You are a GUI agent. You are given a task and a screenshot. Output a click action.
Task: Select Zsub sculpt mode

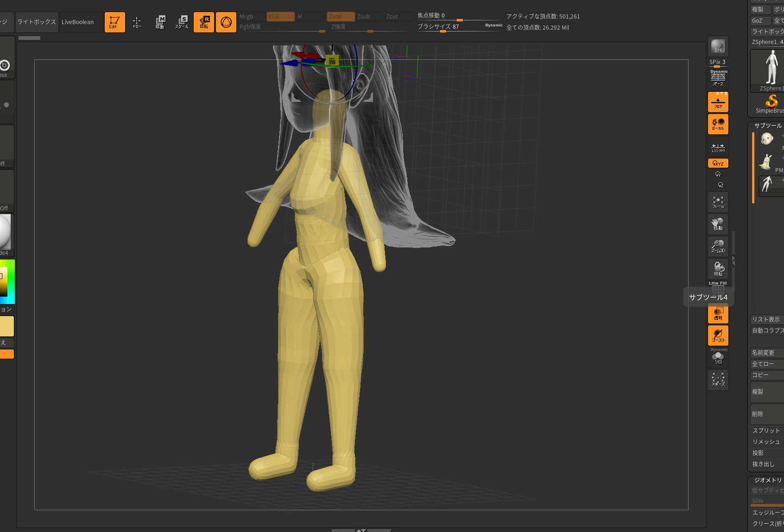(369, 17)
